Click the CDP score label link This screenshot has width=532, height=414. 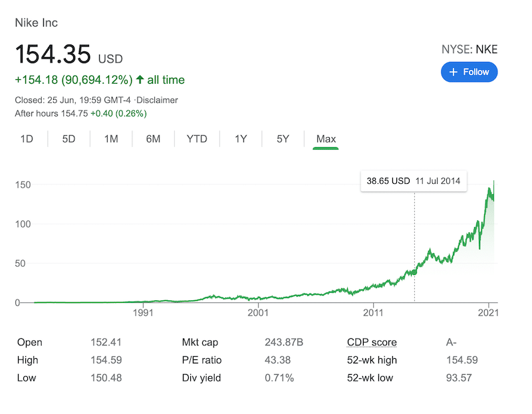372,342
